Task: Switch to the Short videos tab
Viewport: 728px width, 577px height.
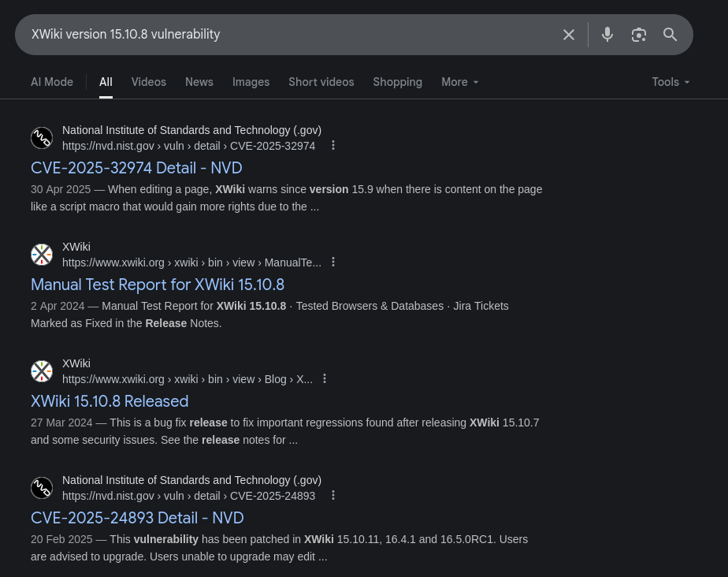Action: coord(321,82)
